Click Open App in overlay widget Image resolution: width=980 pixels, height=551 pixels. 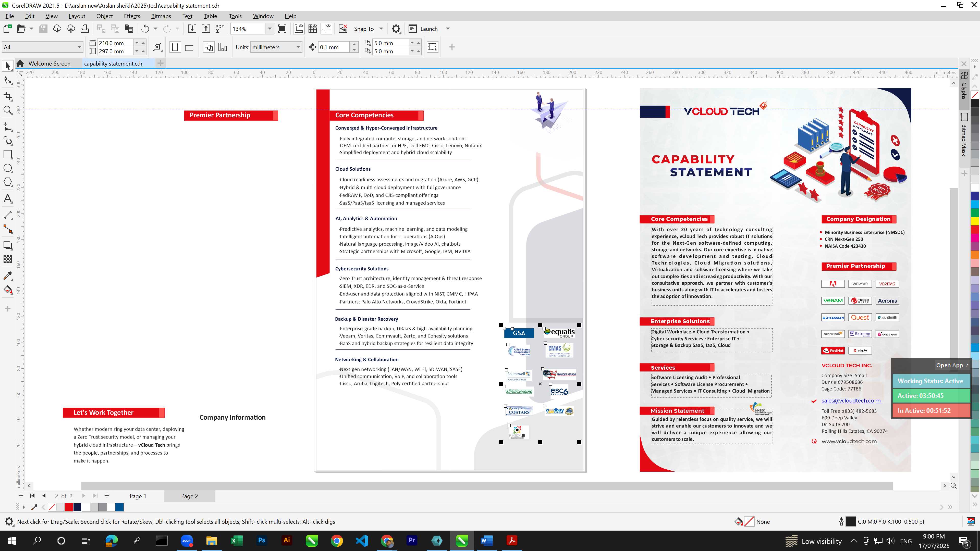(952, 365)
